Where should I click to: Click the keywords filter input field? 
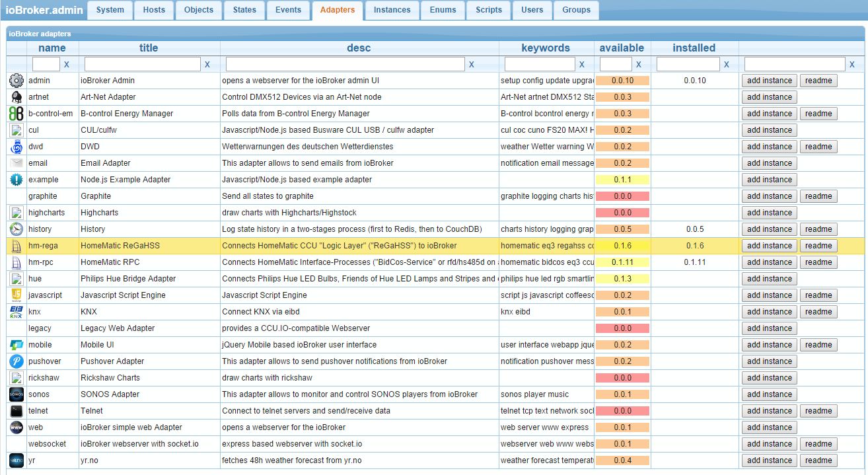[x=540, y=64]
